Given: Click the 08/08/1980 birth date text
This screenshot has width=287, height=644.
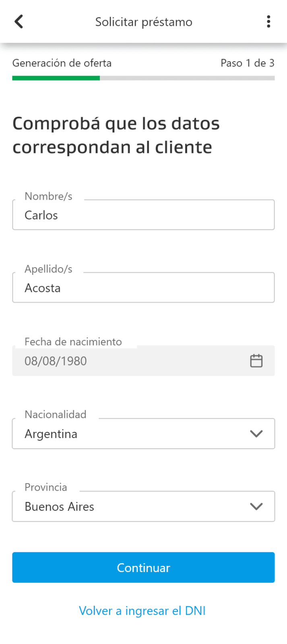Looking at the screenshot, I should point(56,361).
